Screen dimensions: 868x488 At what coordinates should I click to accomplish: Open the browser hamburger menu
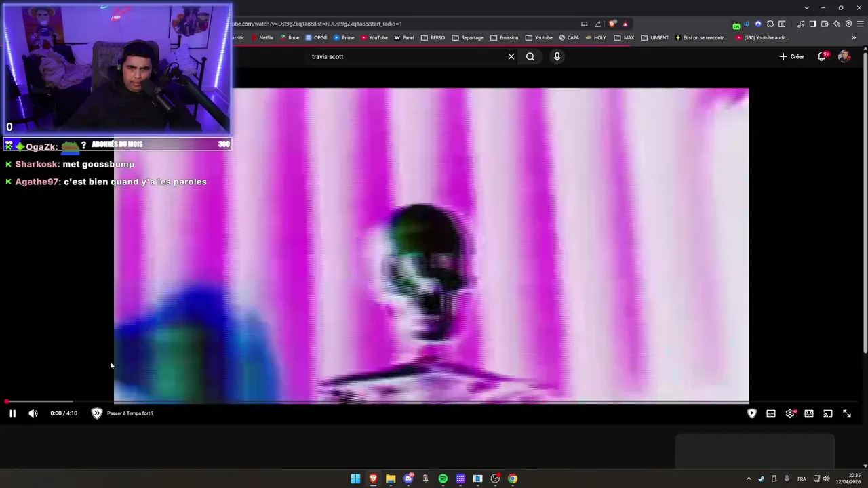861,24
